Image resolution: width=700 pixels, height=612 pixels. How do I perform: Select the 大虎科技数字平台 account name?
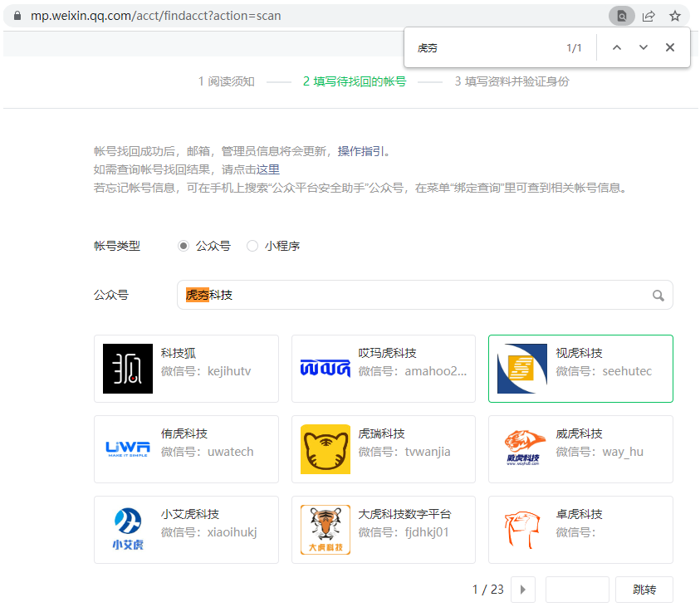404,514
